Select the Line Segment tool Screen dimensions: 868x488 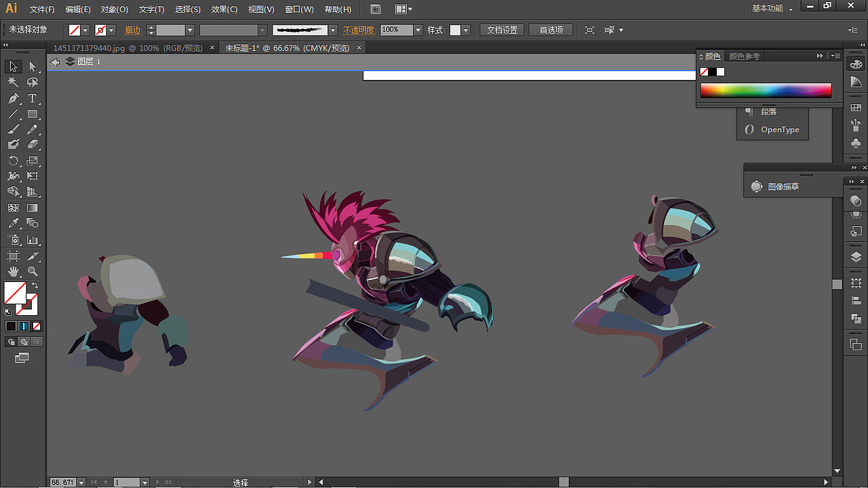click(x=13, y=114)
